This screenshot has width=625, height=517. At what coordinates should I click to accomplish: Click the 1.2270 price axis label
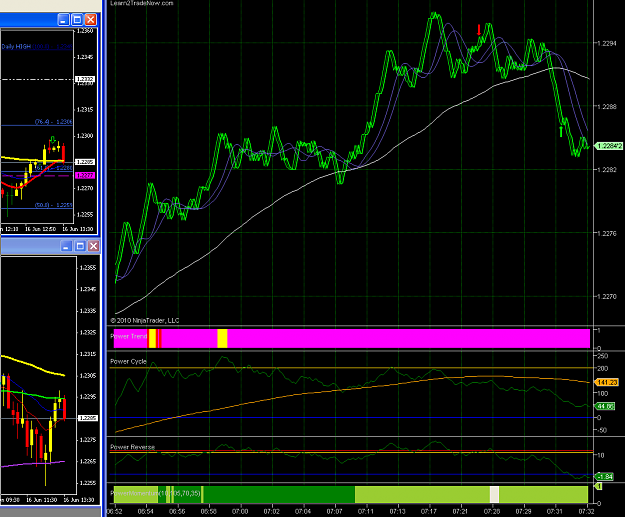pos(606,297)
